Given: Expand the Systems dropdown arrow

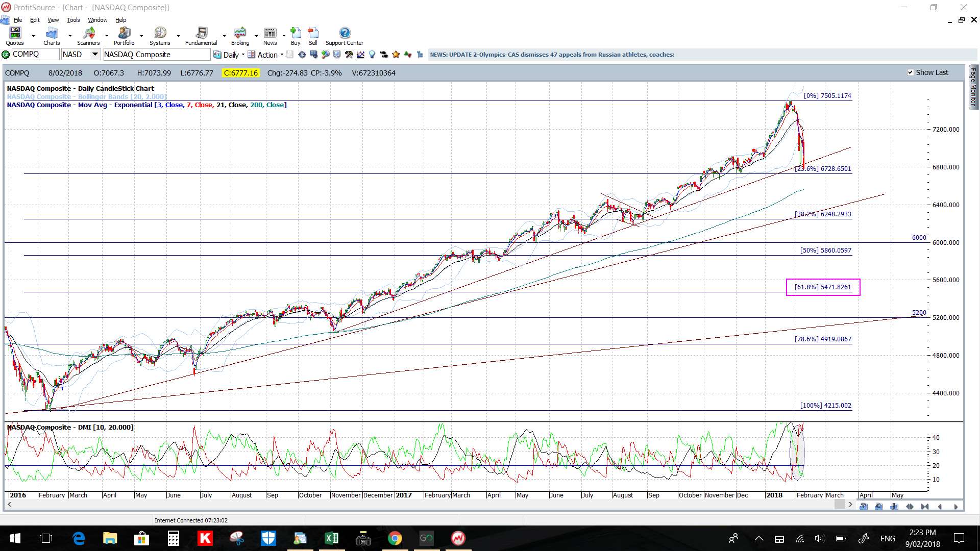Looking at the screenshot, I should click(x=178, y=36).
